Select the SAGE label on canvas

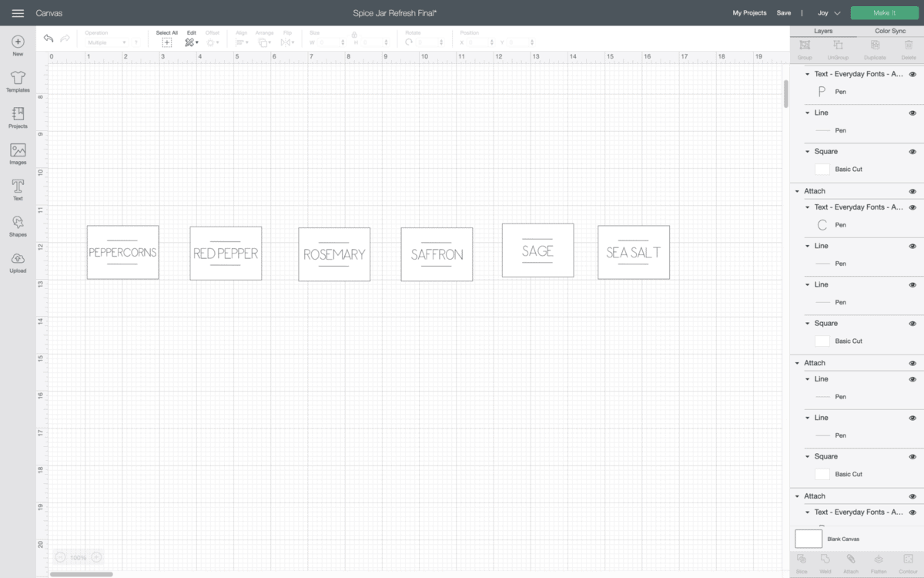(537, 250)
